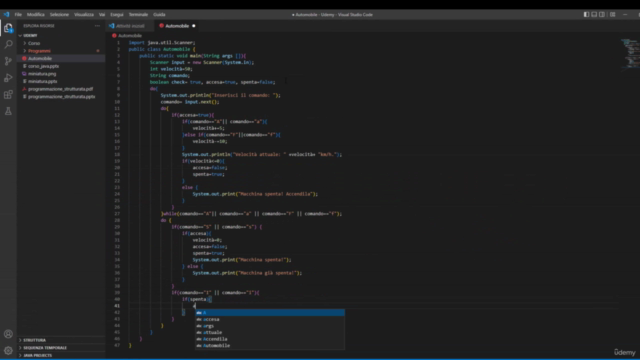The width and height of the screenshot is (640, 360).
Task: Click the Automobile breadcrumb
Action: (130, 36)
